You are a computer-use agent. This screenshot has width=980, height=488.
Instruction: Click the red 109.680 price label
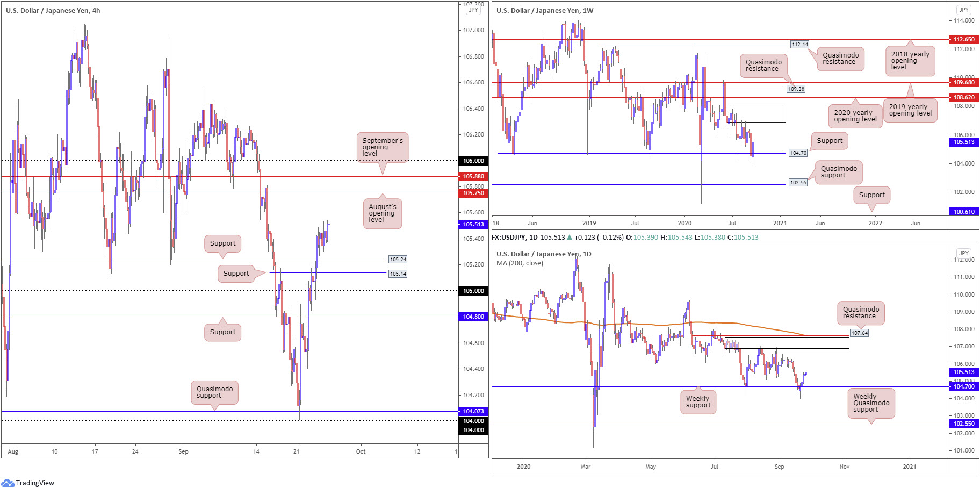(x=964, y=82)
